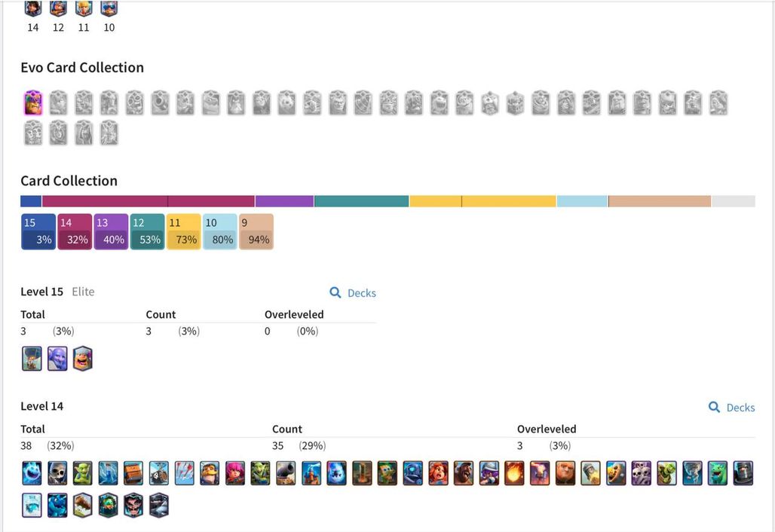Select the Zap spell card
Image resolution: width=775 pixels, height=532 pixels.
(x=109, y=472)
